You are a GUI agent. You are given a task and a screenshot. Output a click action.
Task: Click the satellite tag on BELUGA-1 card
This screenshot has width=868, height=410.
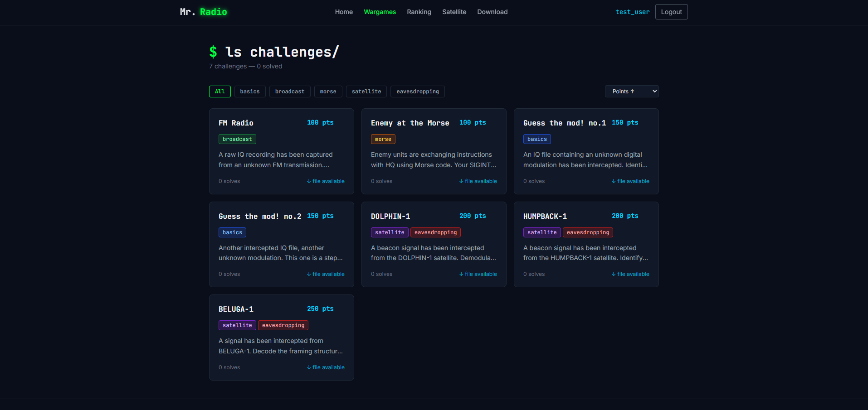(x=237, y=325)
